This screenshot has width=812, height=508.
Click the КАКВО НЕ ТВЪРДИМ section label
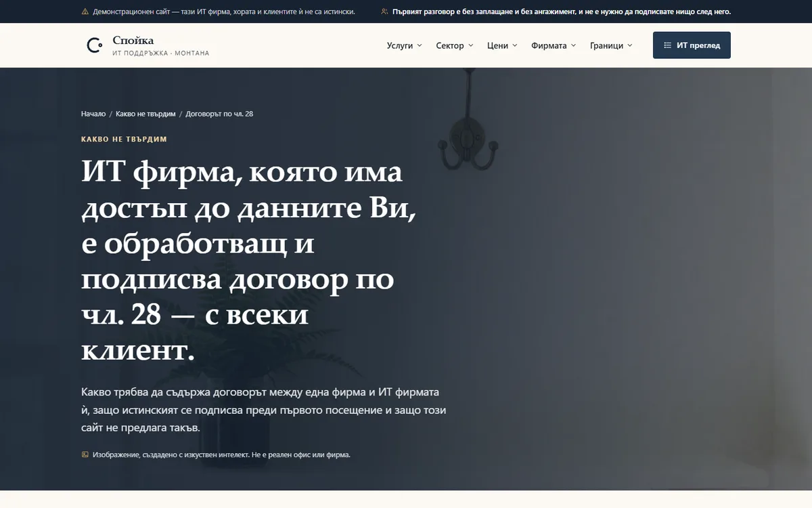(124, 140)
